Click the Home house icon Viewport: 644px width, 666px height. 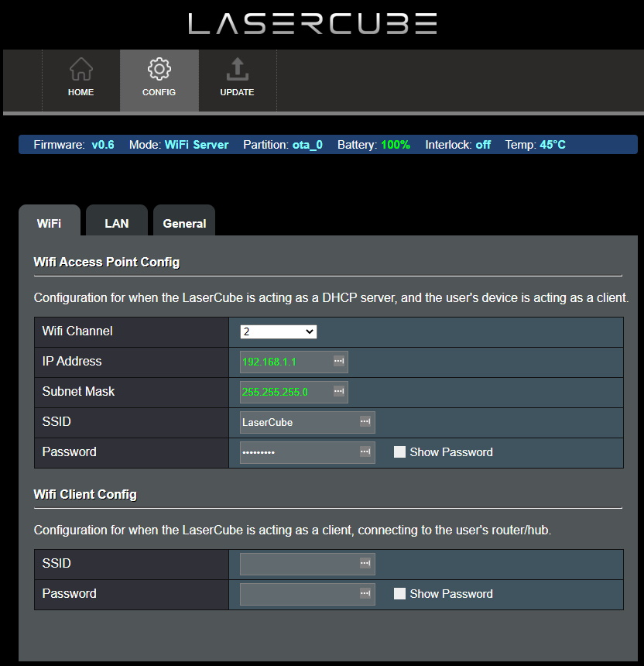pyautogui.click(x=80, y=70)
